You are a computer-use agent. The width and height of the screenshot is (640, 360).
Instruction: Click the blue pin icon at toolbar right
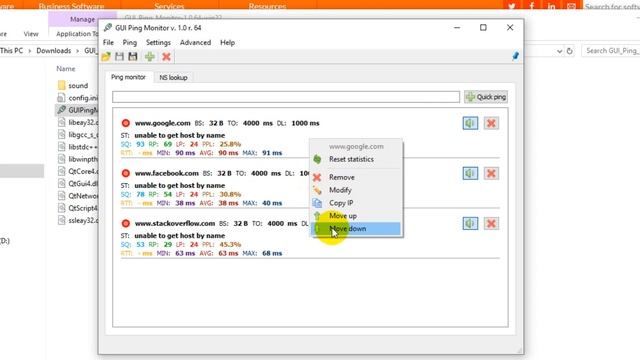tap(516, 56)
